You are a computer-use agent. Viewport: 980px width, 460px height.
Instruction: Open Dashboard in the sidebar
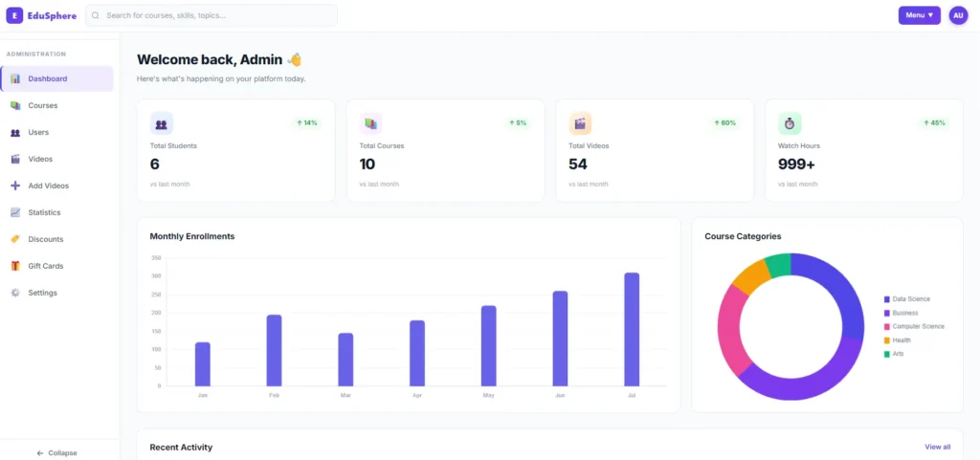tap(56, 78)
